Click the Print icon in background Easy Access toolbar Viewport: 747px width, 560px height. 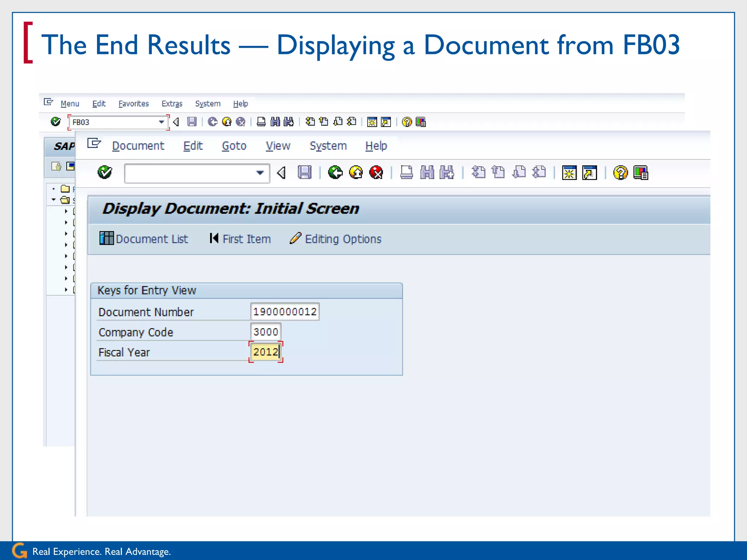coord(261,122)
